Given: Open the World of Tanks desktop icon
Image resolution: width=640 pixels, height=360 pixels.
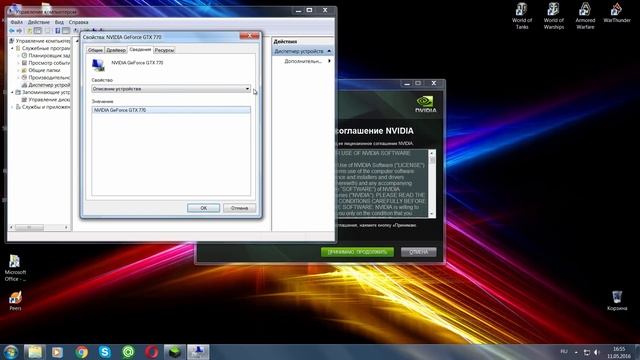Looking at the screenshot, I should 522,16.
